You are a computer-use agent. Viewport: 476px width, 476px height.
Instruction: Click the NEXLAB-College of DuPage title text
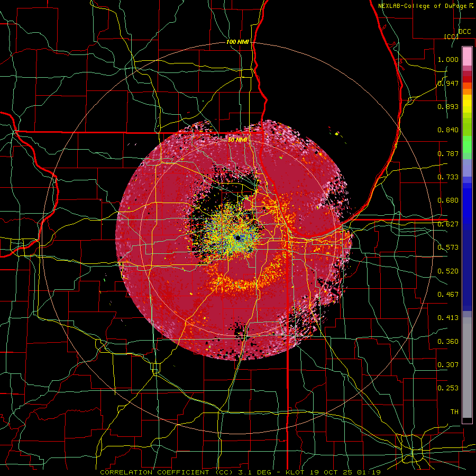click(x=422, y=6)
